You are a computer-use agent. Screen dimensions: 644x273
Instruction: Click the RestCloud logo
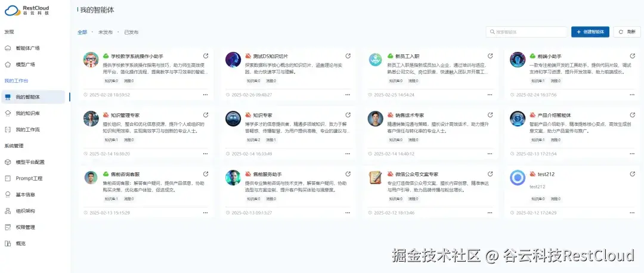(27, 10)
